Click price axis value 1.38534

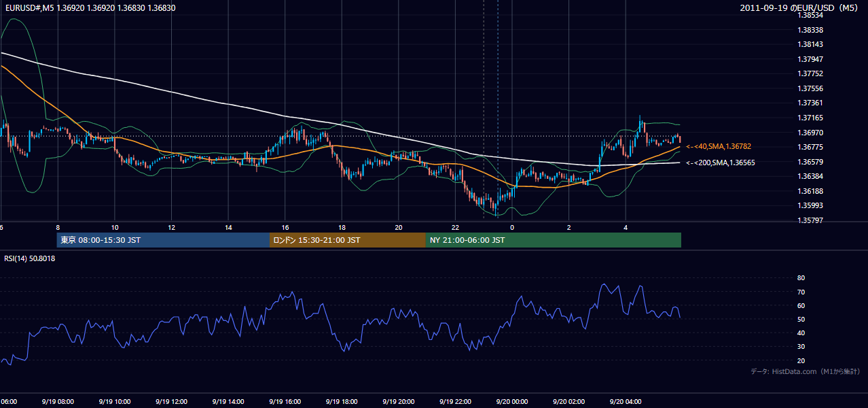pyautogui.click(x=810, y=15)
